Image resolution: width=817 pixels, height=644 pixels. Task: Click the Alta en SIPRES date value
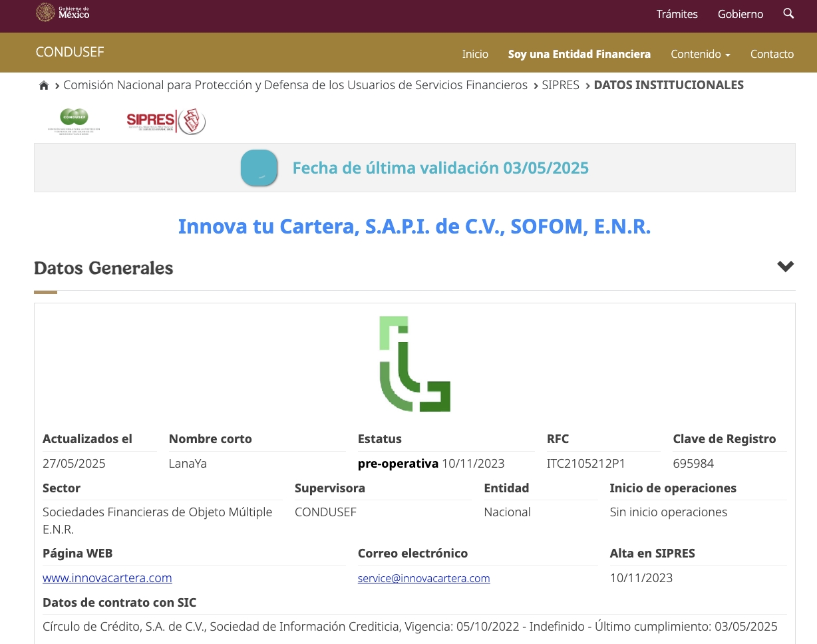point(641,578)
